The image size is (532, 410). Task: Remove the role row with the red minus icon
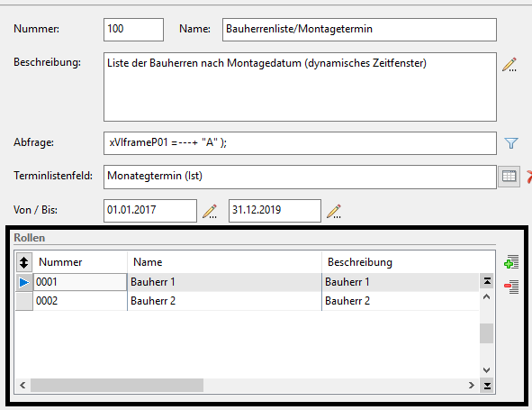(x=511, y=287)
